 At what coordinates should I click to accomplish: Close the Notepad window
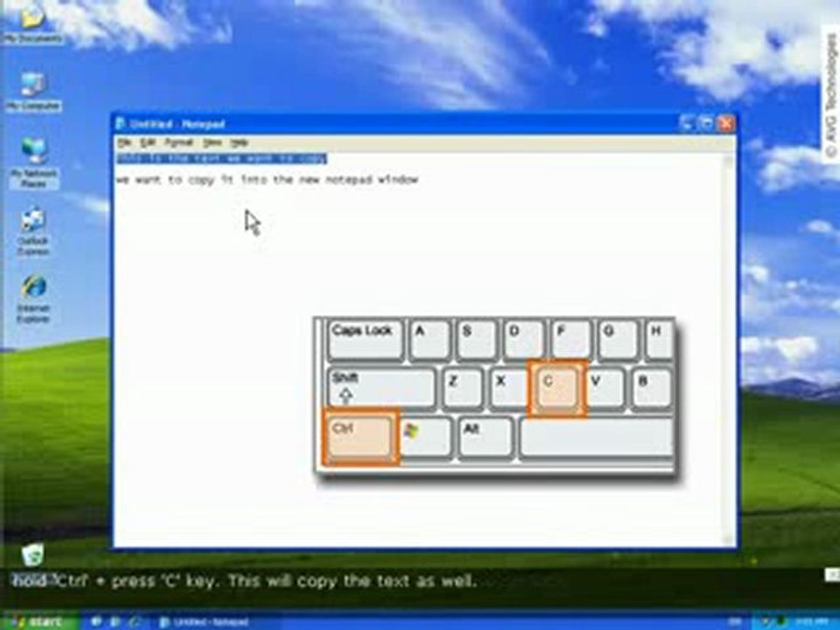point(726,123)
